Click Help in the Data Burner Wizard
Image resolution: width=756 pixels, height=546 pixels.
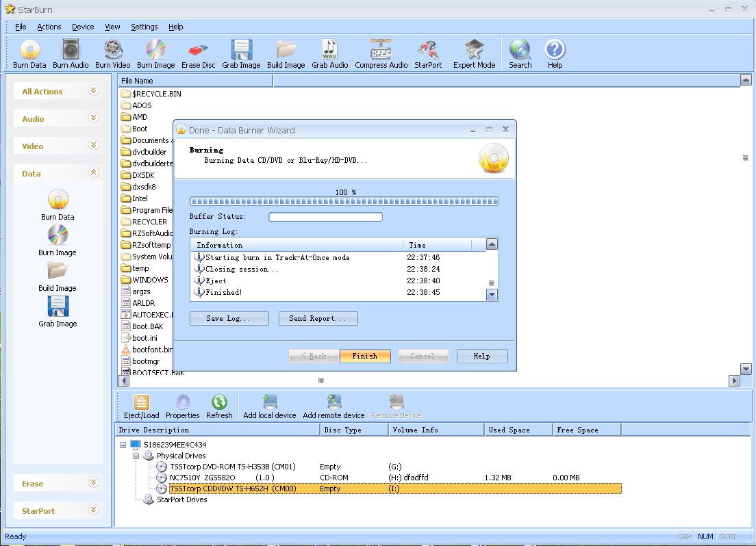pyautogui.click(x=482, y=356)
